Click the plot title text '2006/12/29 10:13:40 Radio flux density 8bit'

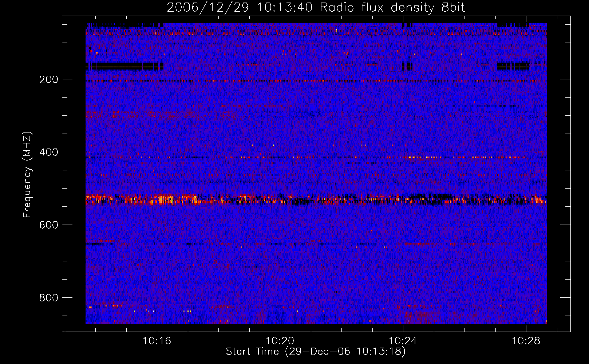coord(316,8)
